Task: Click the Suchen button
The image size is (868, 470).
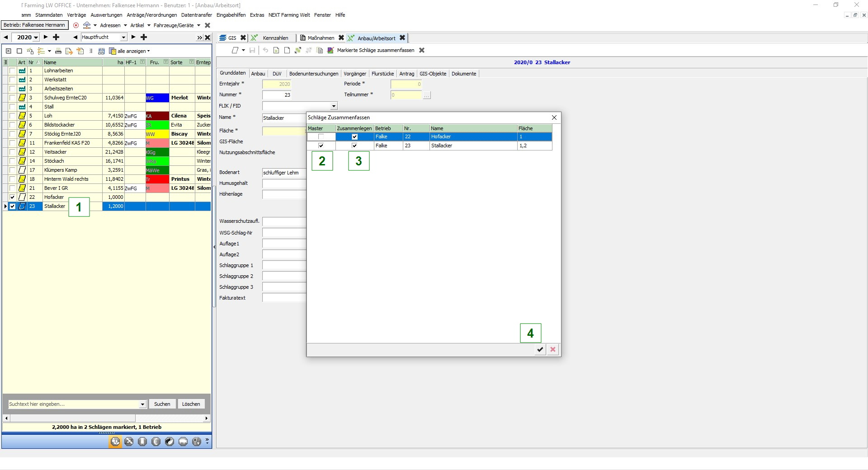Action: coord(162,404)
